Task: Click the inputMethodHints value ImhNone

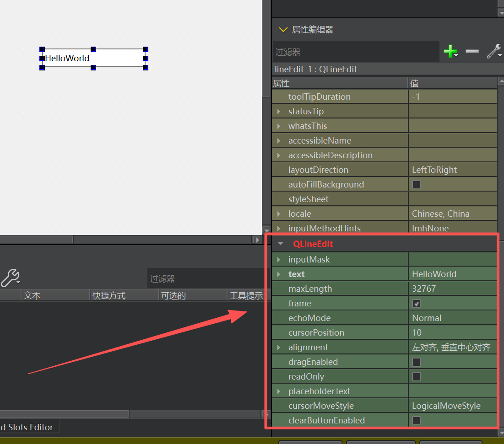Action: coord(453,228)
